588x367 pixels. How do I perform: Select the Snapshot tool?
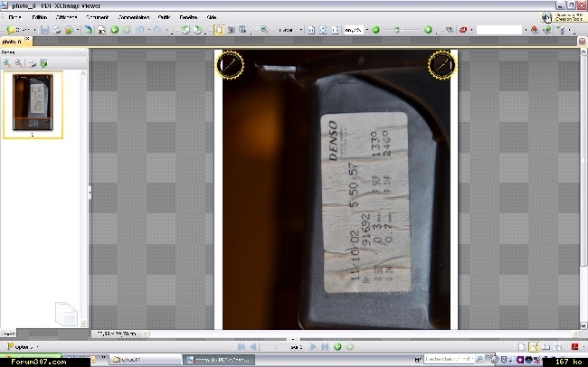click(231, 30)
